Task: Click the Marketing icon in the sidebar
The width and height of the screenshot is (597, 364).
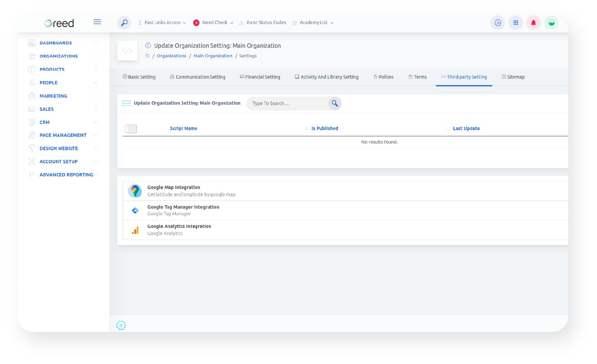Action: (32, 96)
